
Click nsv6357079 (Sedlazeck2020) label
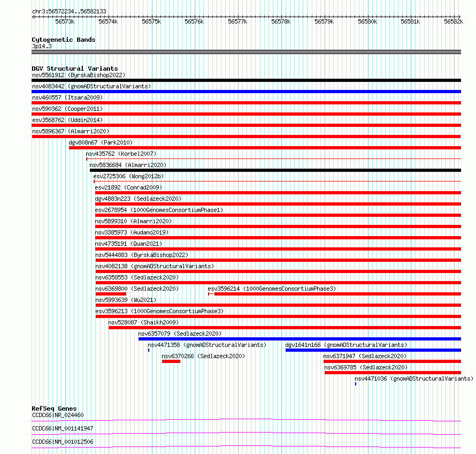(180, 334)
